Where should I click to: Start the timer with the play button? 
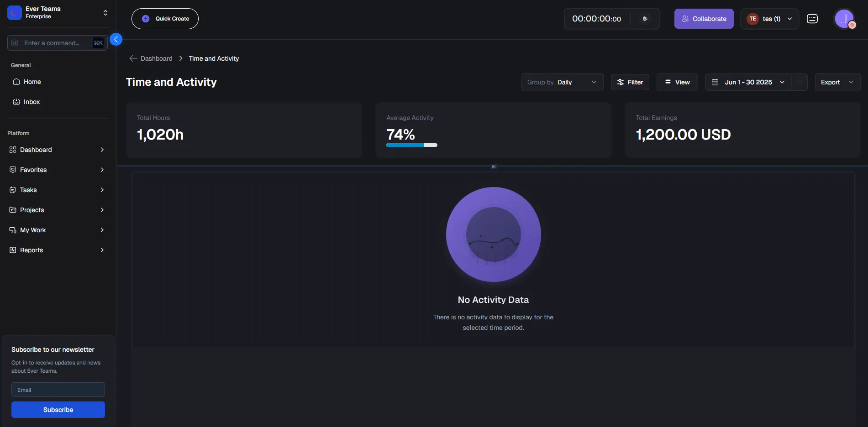pos(645,19)
